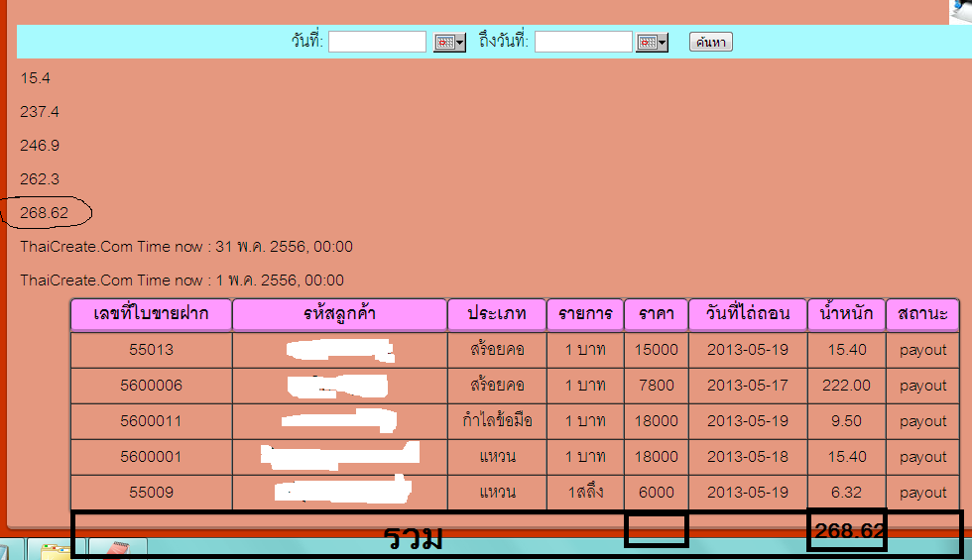Click redemption date 2013-05-17

748,386
